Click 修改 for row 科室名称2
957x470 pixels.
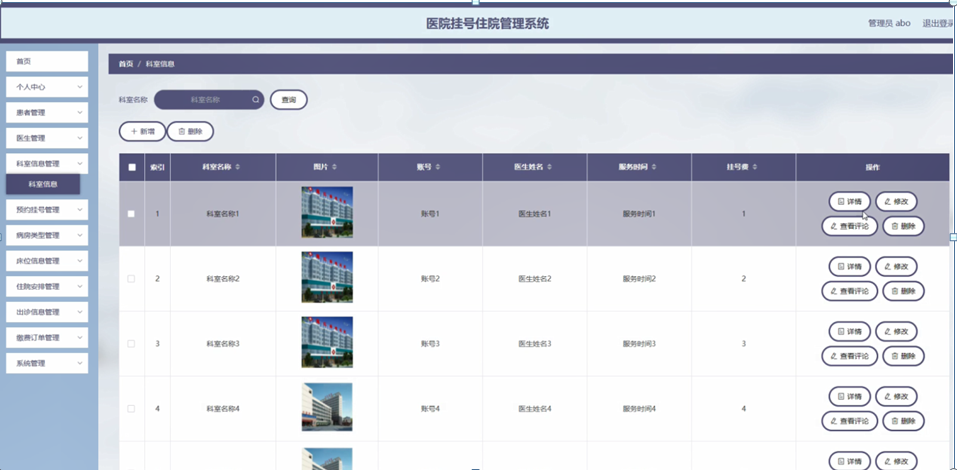[x=897, y=266]
